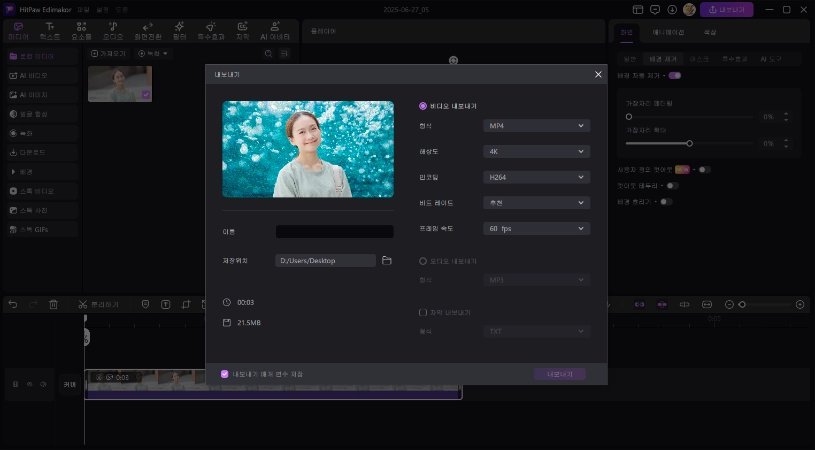
Task: Open the bitrate dropdown
Action: [x=536, y=203]
